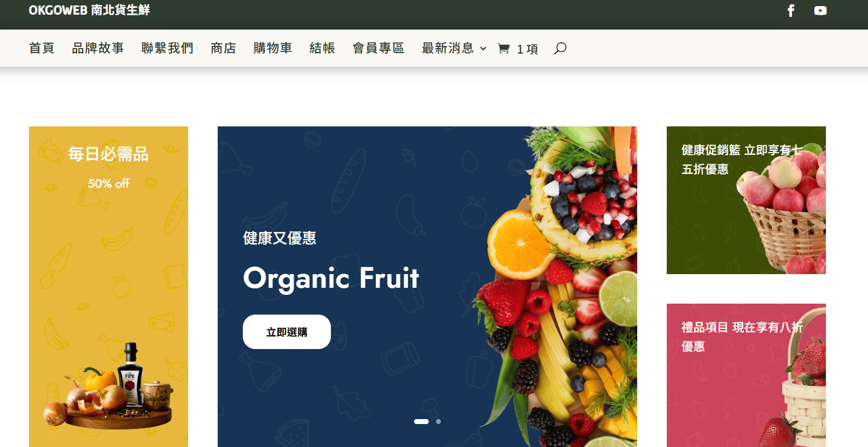Click the 立即選購 button
The width and height of the screenshot is (868, 447).
click(287, 332)
